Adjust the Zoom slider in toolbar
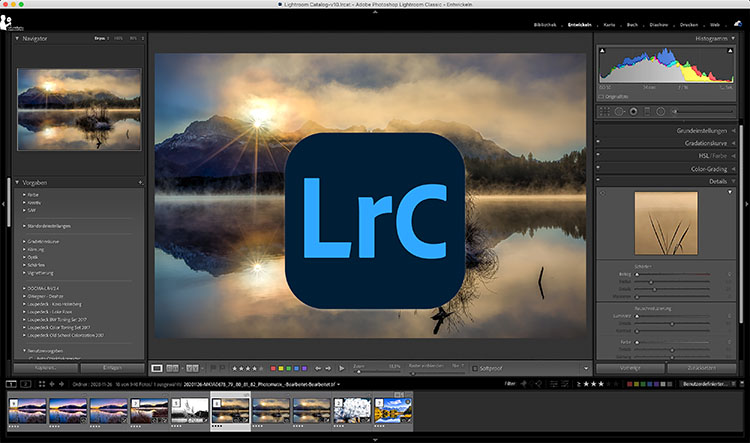 coord(376,372)
